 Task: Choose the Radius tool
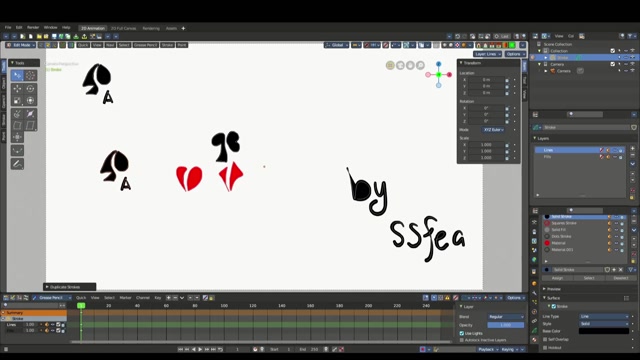(x=30, y=114)
